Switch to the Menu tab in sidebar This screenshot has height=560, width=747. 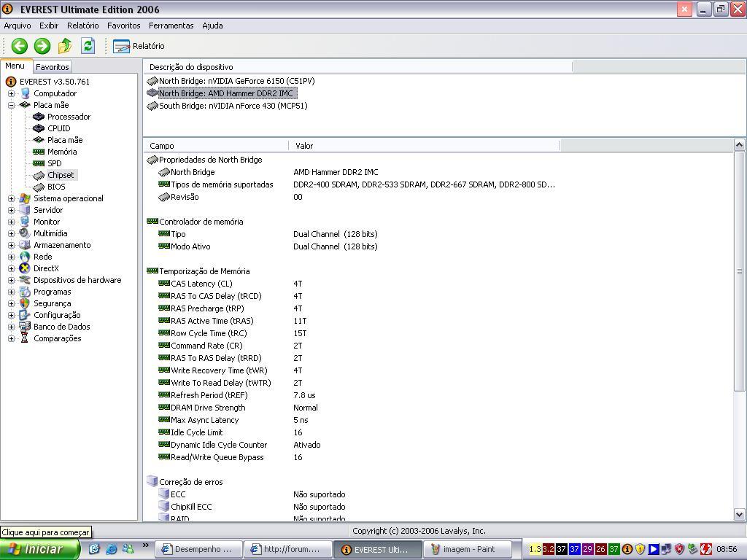click(x=15, y=66)
